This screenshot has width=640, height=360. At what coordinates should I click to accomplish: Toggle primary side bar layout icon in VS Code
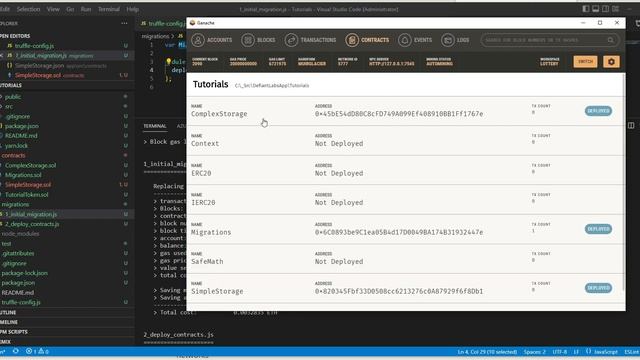[586, 9]
